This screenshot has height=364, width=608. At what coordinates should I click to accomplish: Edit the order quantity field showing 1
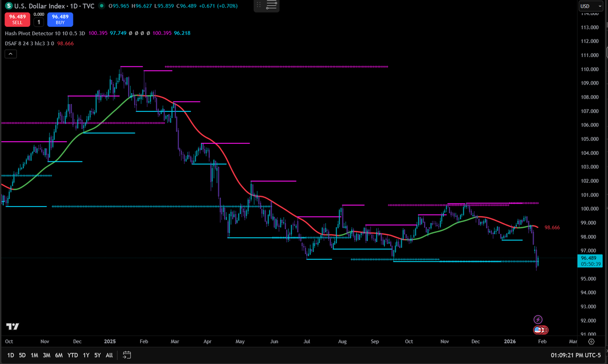(39, 22)
